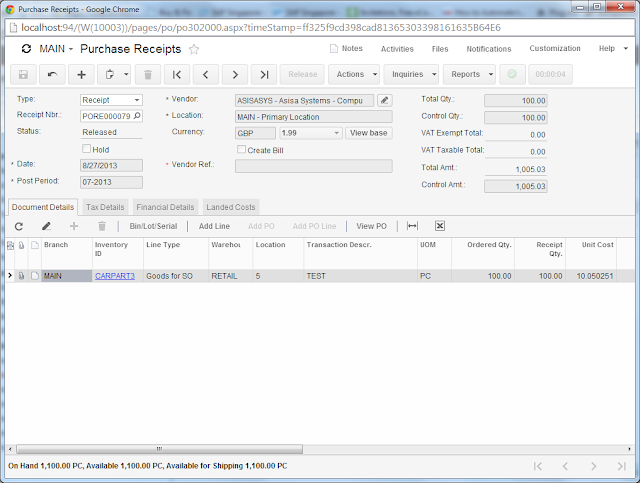Screen dimensions: 640x483
Task: Go to last record icon in toolbar
Action: pyautogui.click(x=264, y=74)
